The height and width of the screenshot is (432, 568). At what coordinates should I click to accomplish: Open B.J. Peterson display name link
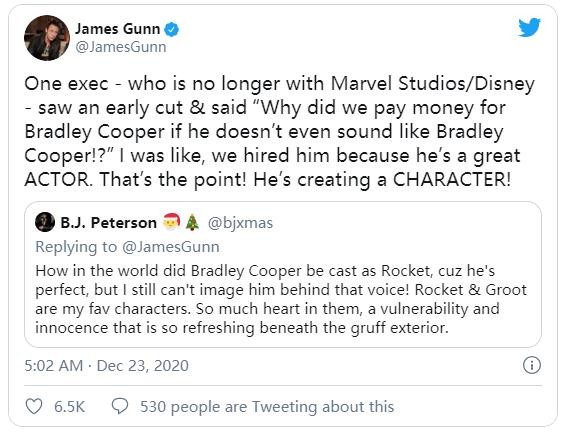[x=108, y=223]
